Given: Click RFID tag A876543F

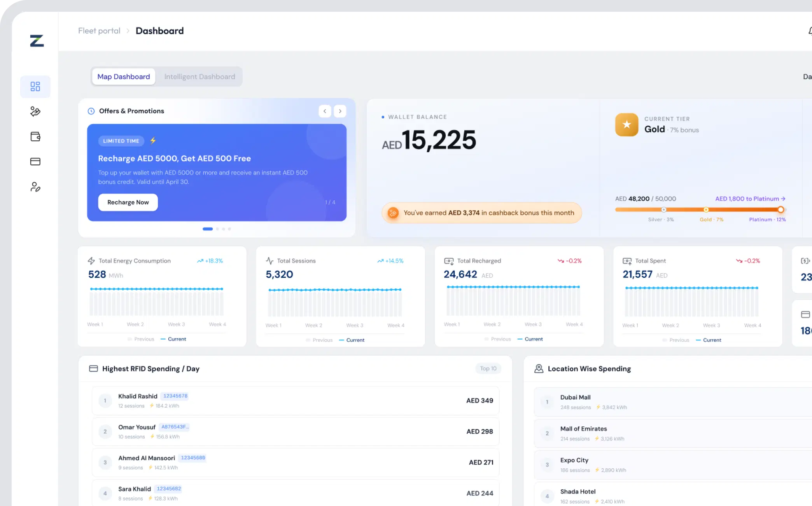Looking at the screenshot, I should [x=175, y=427].
